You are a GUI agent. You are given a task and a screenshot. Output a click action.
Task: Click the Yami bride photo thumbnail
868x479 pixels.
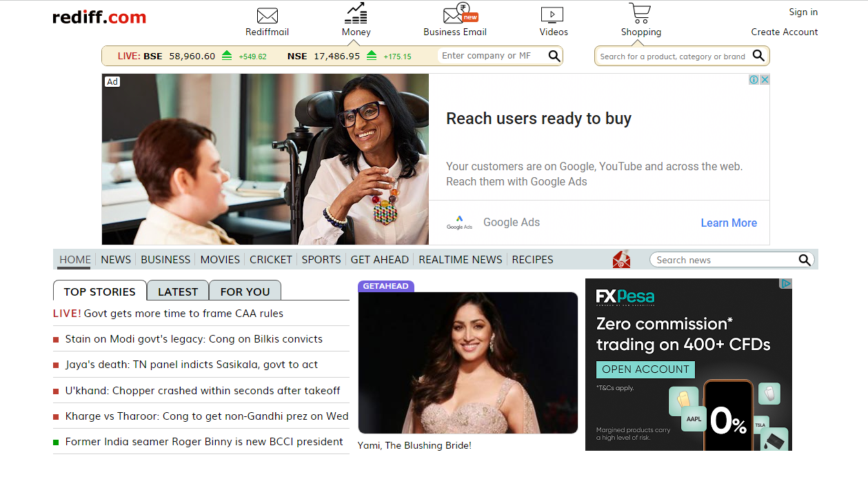(468, 363)
